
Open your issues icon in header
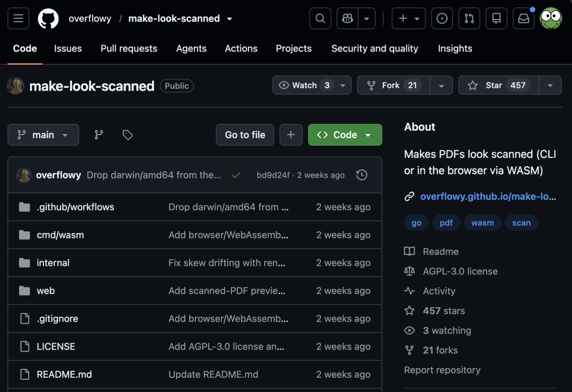pyautogui.click(x=442, y=18)
